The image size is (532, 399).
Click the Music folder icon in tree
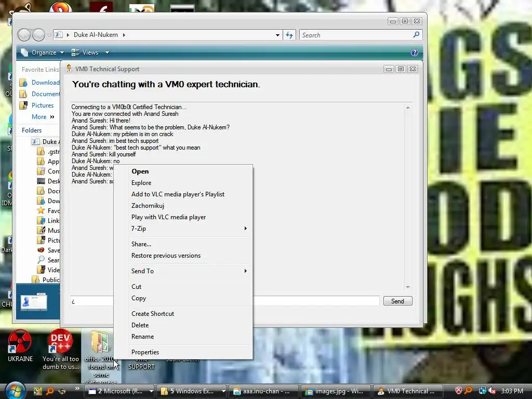tap(41, 230)
